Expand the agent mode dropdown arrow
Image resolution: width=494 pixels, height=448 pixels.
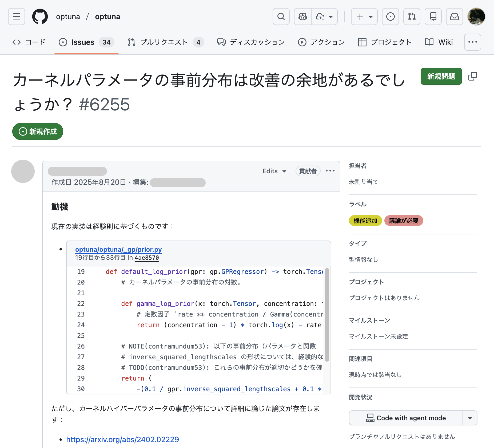tap(470, 418)
